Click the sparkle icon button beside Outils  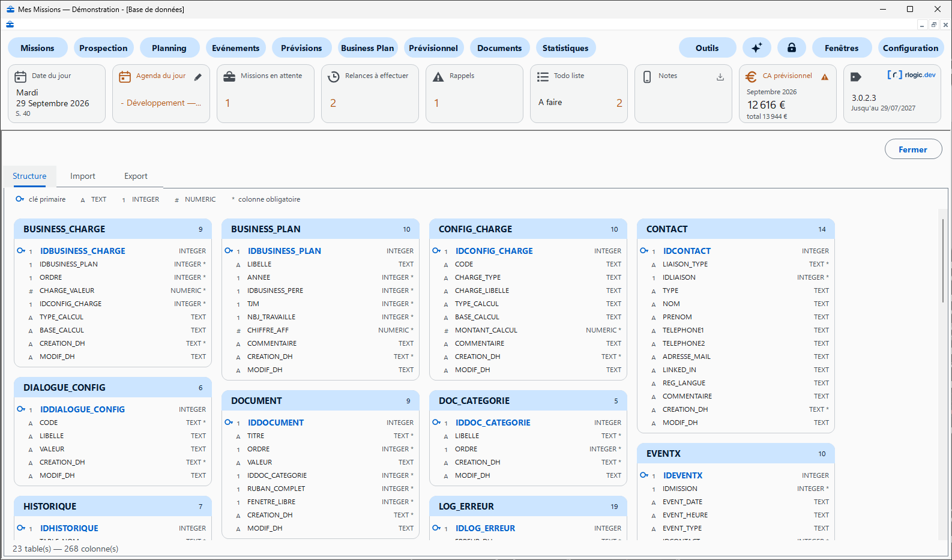point(756,48)
